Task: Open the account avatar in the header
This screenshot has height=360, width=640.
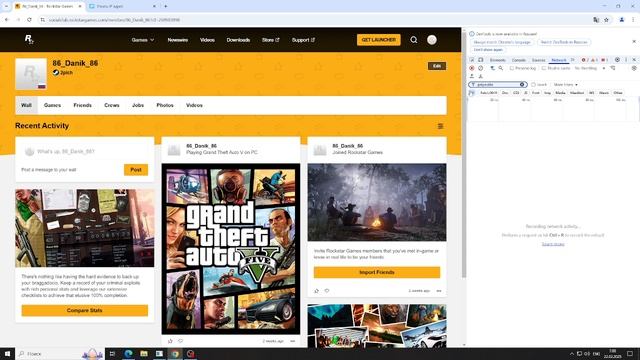Action: click(432, 40)
